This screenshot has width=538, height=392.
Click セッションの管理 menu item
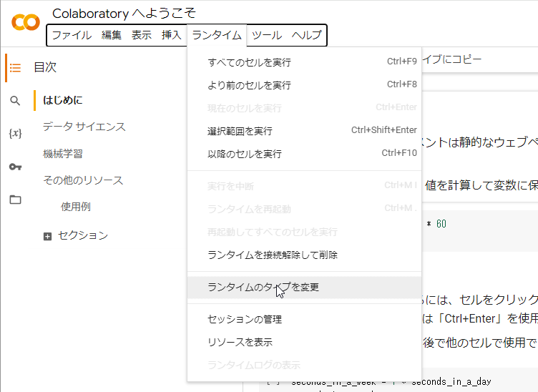tap(245, 319)
